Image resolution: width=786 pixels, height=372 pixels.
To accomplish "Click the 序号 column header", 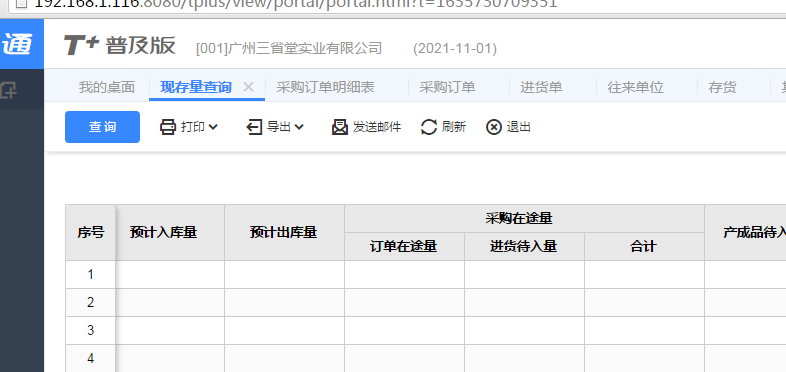I will 91,233.
